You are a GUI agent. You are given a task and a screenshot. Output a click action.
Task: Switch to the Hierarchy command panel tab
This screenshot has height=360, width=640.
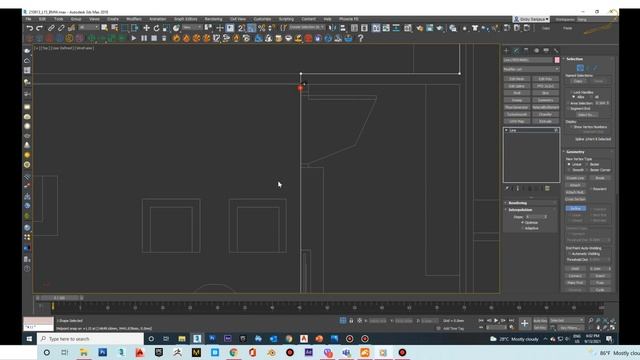[x=526, y=51]
